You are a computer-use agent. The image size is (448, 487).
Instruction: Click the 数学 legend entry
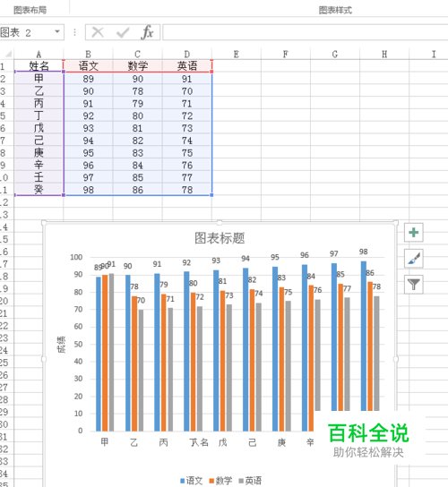point(220,481)
